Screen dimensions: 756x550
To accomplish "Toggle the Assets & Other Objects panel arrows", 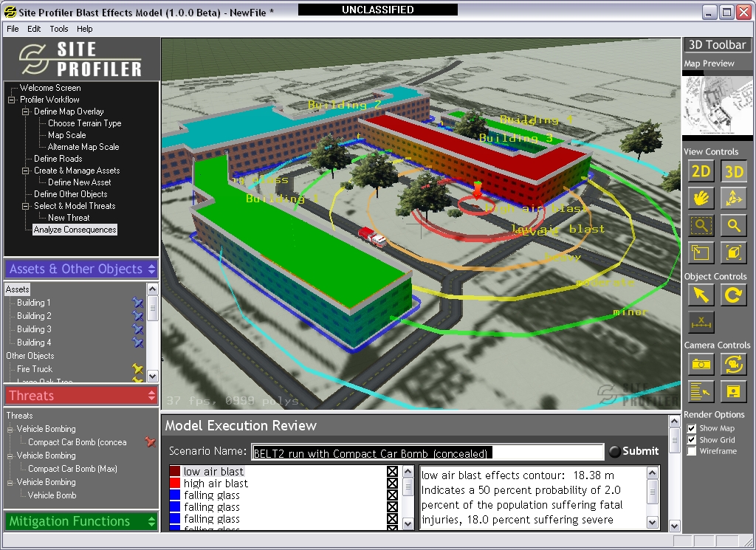I will click(x=152, y=269).
